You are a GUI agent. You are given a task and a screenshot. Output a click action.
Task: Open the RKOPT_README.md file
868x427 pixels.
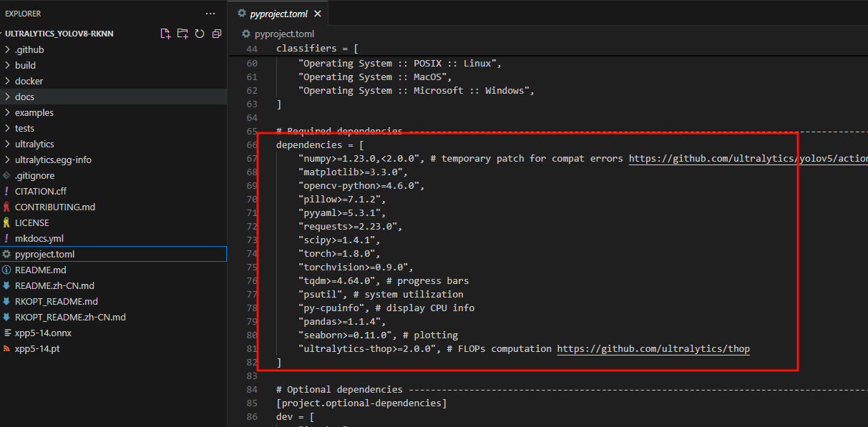[x=113, y=301]
